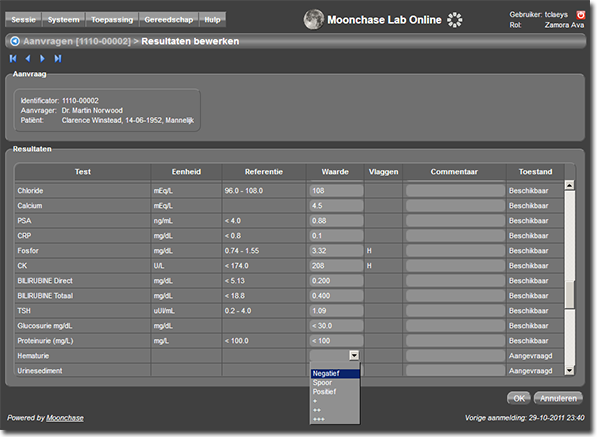600x437 pixels.
Task: Edit the BILIRUBINE Totaal value 0.400
Action: tap(336, 296)
